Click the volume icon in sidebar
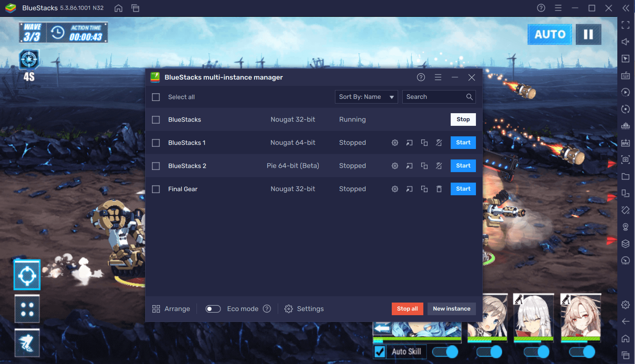 [x=626, y=42]
